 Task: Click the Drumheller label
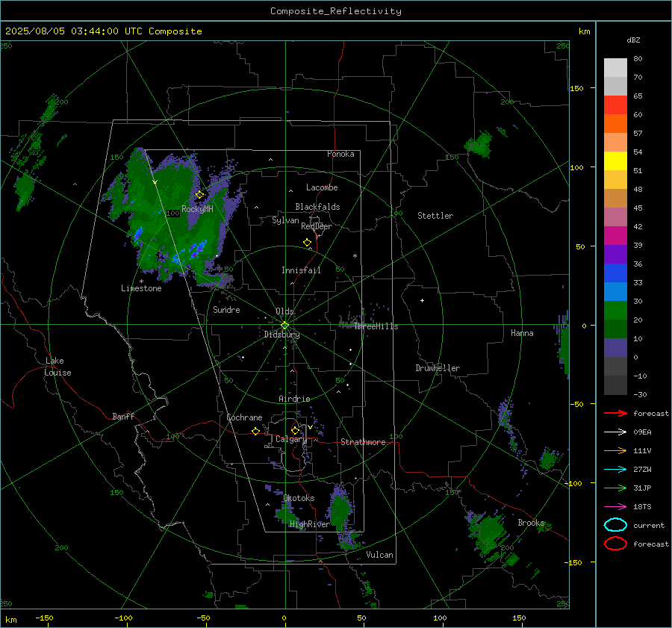point(438,368)
